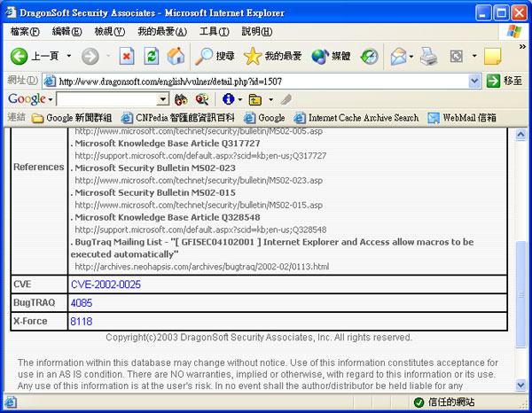532x413 pixels.
Task: Open the 檔案 (File) menu
Action: click(25, 32)
